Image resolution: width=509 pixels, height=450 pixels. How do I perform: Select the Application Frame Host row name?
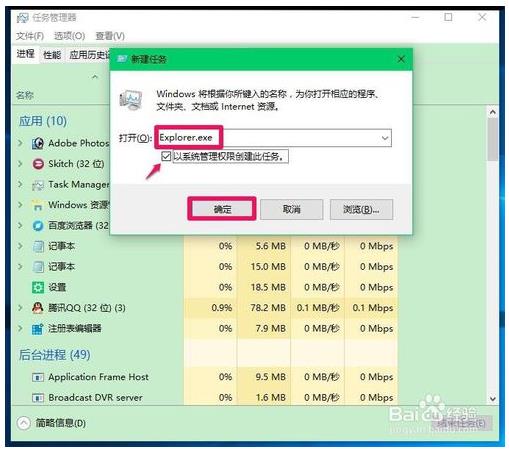(98, 377)
